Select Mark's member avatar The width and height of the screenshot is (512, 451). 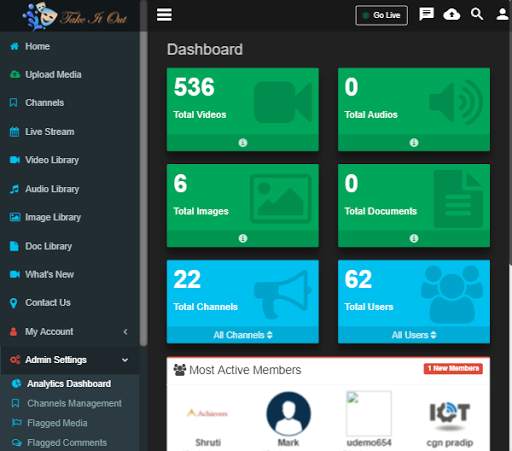tap(288, 413)
